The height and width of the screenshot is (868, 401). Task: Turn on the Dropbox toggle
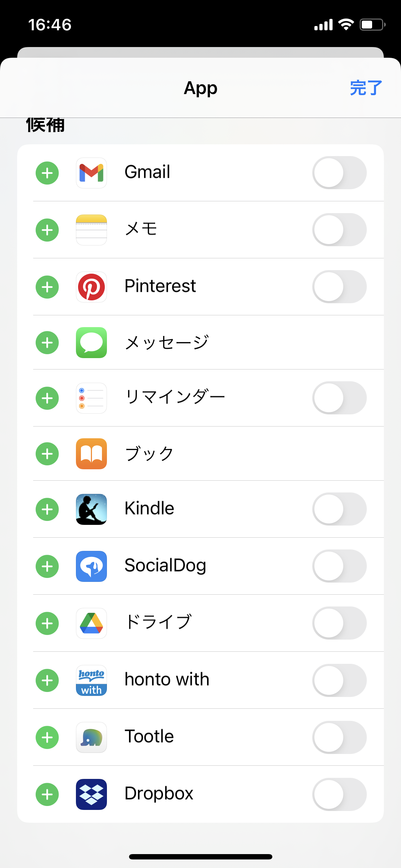tap(339, 794)
